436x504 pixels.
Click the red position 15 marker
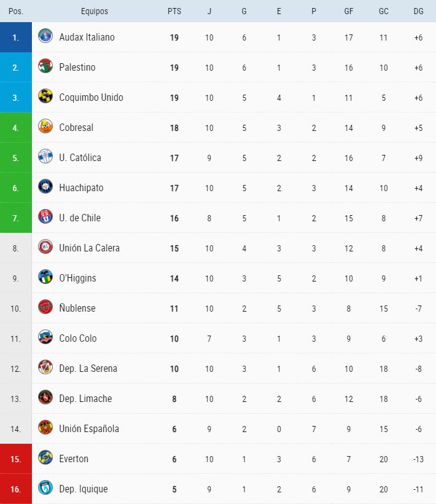tap(16, 459)
